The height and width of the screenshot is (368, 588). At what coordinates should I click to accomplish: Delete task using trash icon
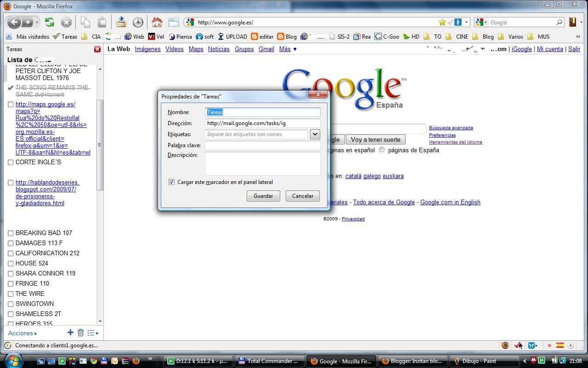pos(80,333)
